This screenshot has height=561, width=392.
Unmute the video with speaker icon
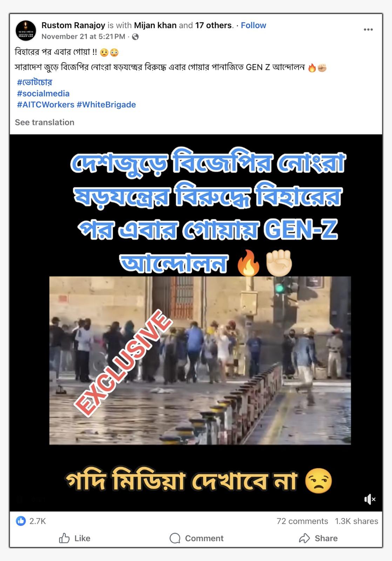tap(370, 499)
